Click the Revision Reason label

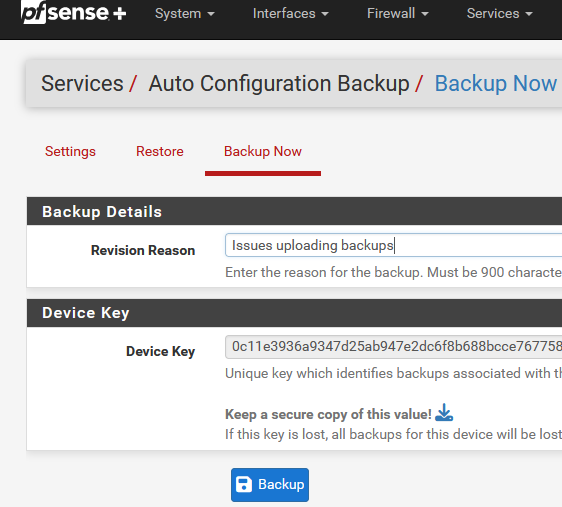click(143, 250)
